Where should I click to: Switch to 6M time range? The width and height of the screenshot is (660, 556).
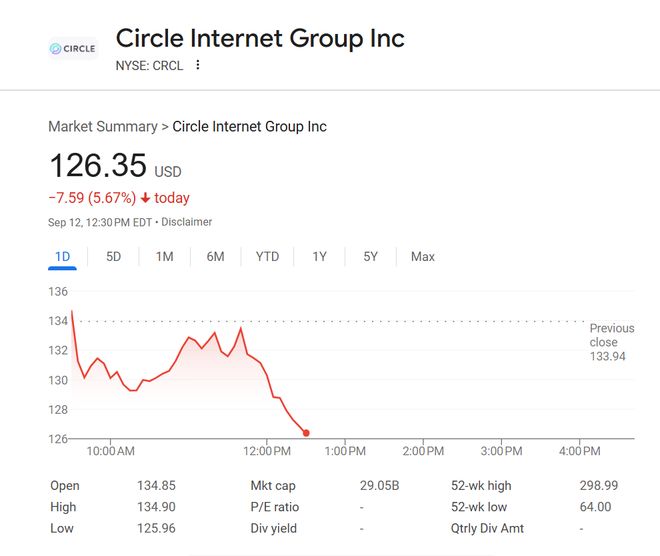tap(216, 257)
